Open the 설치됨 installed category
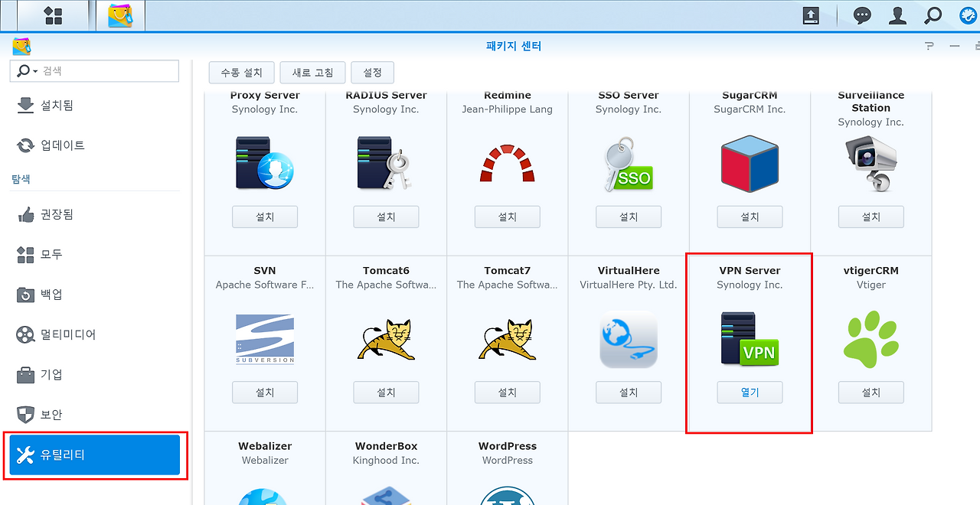This screenshot has height=505, width=980. click(95, 105)
